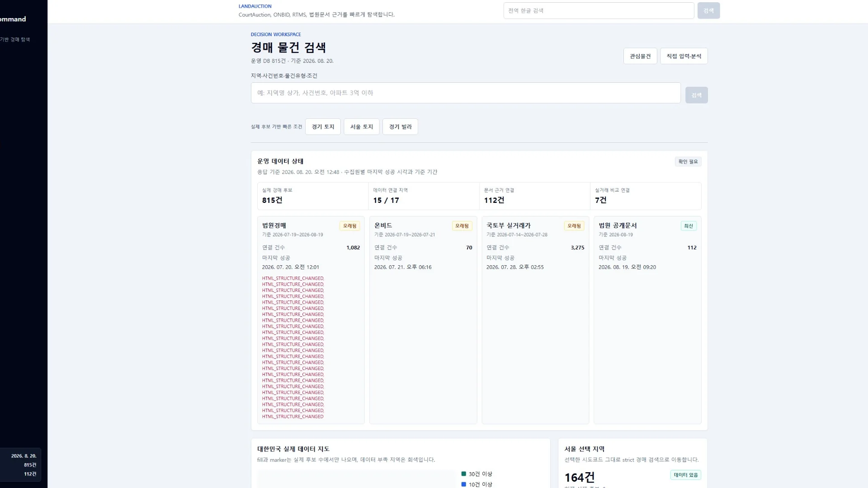The width and height of the screenshot is (868, 488).
Task: Click the 검색 button beside the auction search
Action: click(x=696, y=95)
